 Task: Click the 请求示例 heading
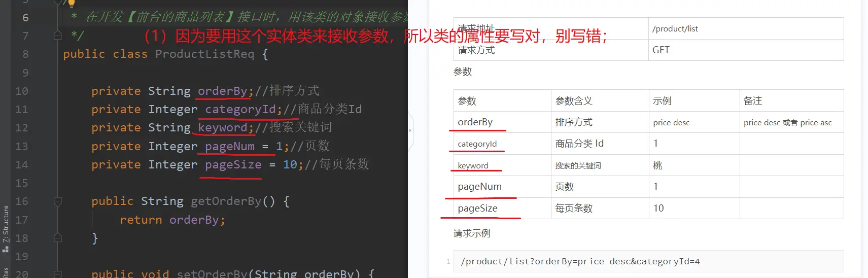472,233
